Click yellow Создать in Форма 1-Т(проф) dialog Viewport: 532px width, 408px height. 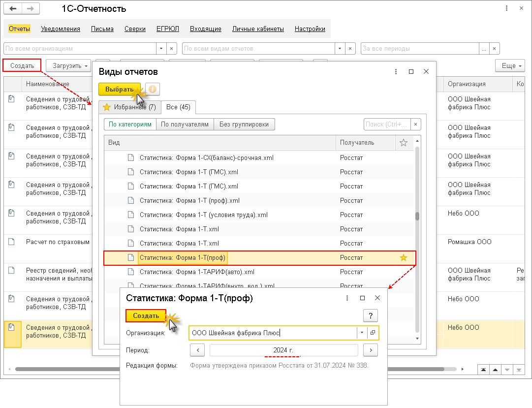pos(146,315)
